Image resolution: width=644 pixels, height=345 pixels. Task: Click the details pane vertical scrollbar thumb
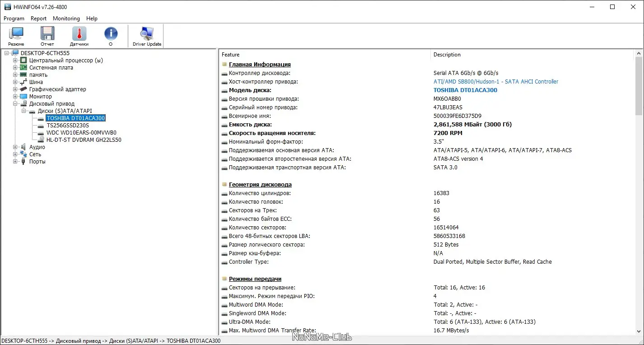point(639,86)
